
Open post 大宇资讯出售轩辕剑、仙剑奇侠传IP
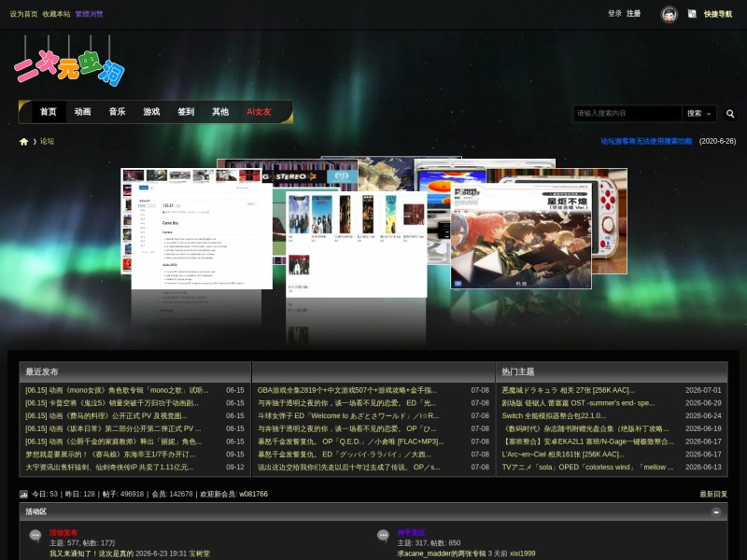[x=109, y=468]
